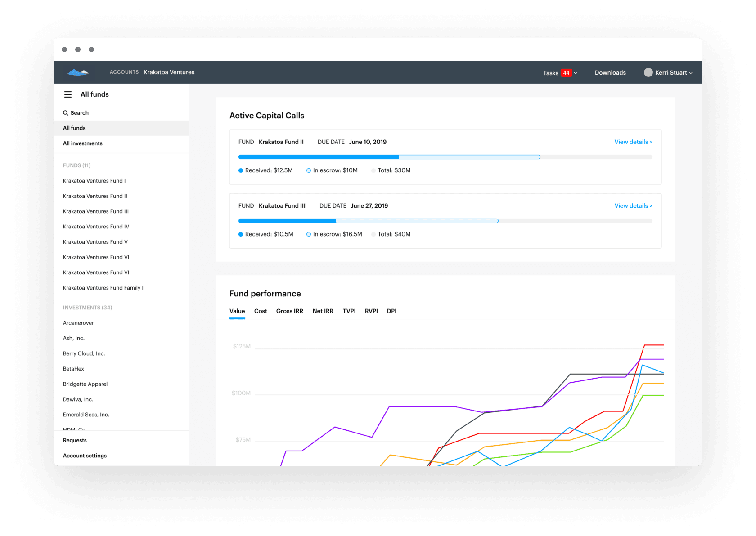Collapse the Funds section in the sidebar
The image size is (756, 536).
(76, 165)
